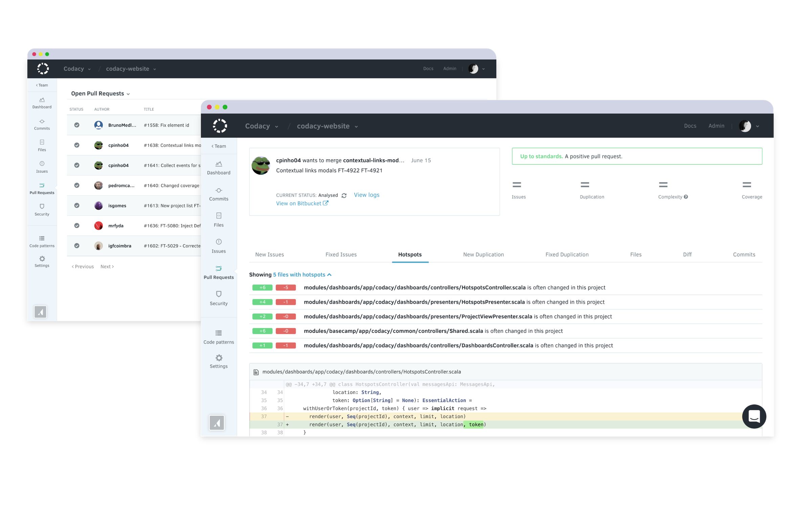Viewport: 812px width, 529px height.
Task: Switch to the Fixed Issues tab
Action: pyautogui.click(x=341, y=254)
